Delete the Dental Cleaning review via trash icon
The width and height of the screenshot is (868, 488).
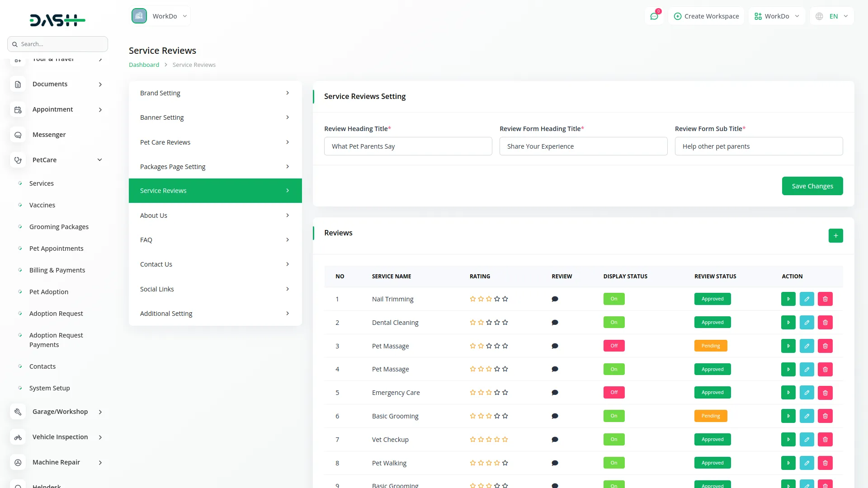coord(825,323)
